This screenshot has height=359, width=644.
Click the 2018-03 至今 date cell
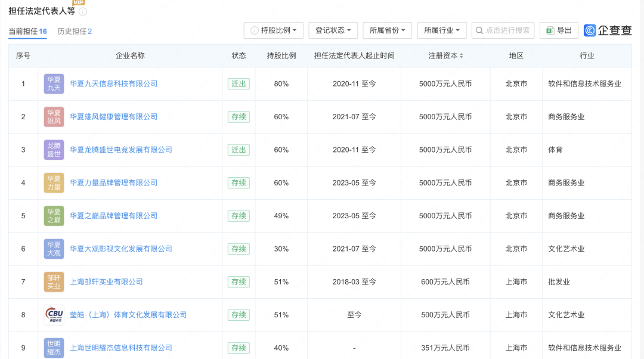click(354, 282)
